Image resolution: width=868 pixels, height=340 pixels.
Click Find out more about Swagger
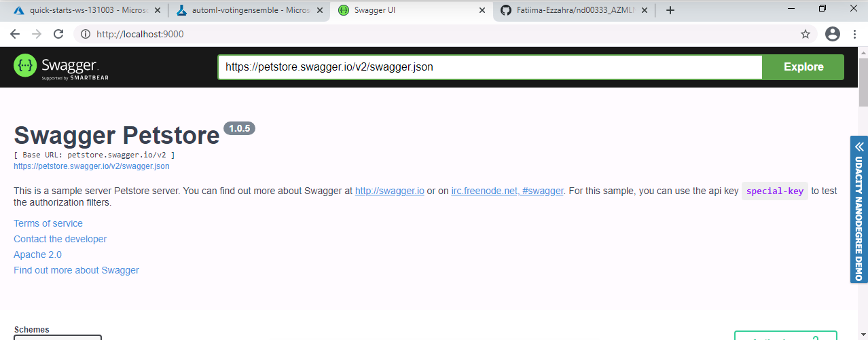coord(76,270)
